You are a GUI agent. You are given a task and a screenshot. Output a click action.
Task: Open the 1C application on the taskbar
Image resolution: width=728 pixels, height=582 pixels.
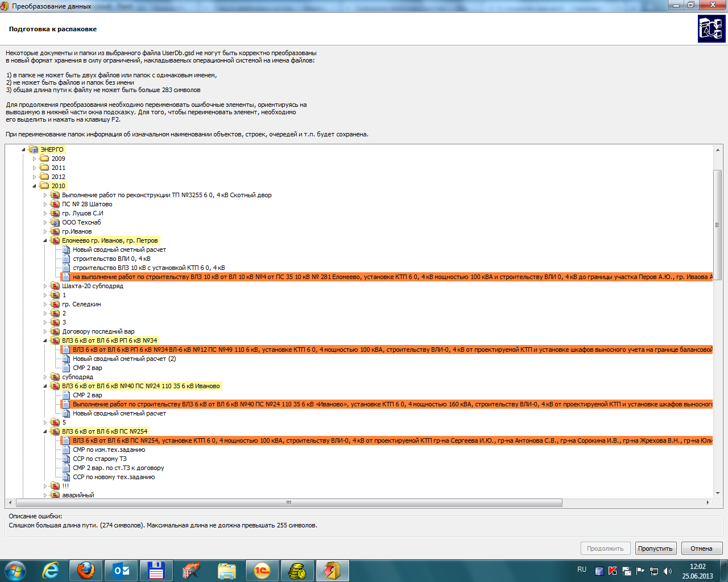pos(262,571)
